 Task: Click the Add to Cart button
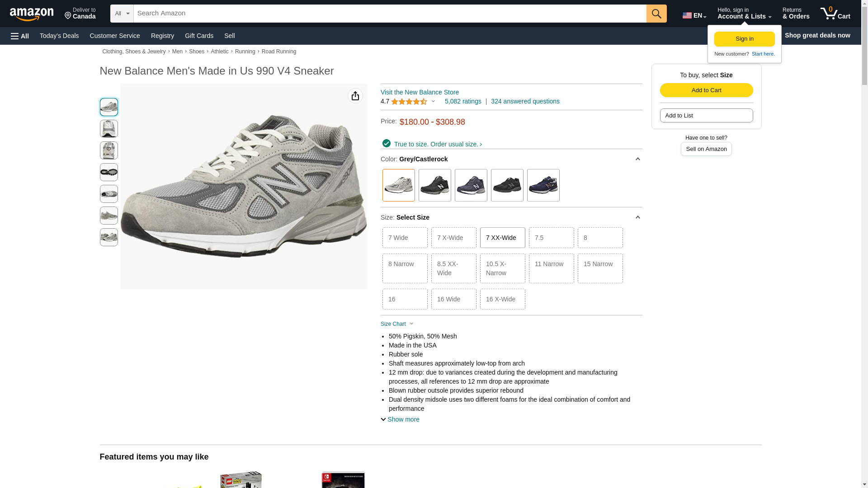[706, 90]
